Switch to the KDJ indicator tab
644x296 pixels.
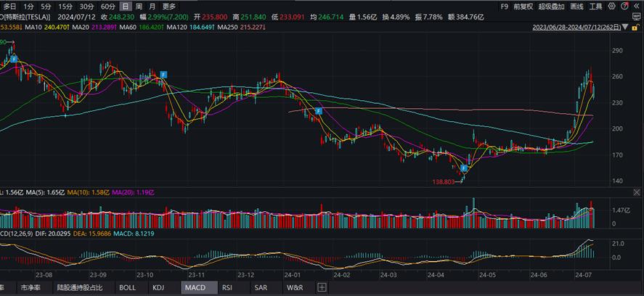[x=158, y=288]
